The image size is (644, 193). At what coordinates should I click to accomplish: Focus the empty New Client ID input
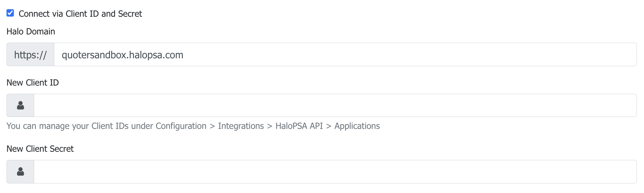click(x=335, y=105)
